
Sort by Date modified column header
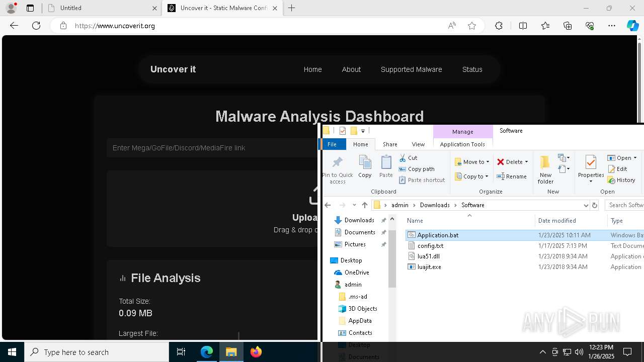557,221
